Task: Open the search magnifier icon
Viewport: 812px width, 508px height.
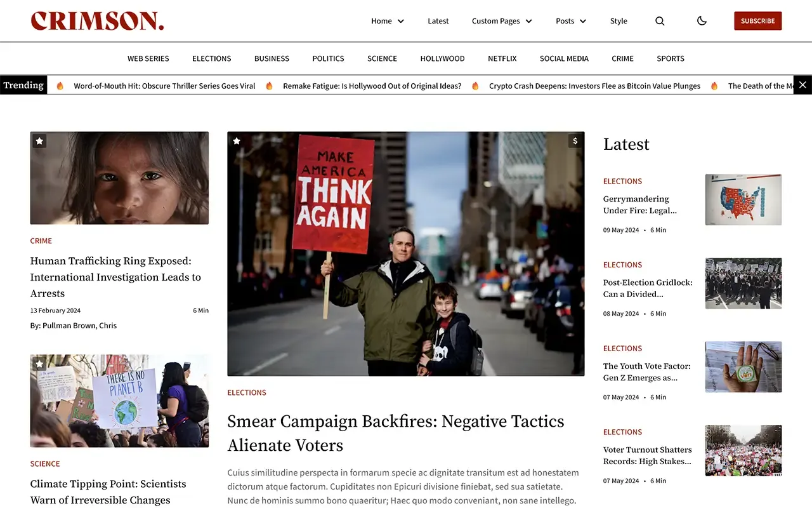Action: [x=660, y=21]
